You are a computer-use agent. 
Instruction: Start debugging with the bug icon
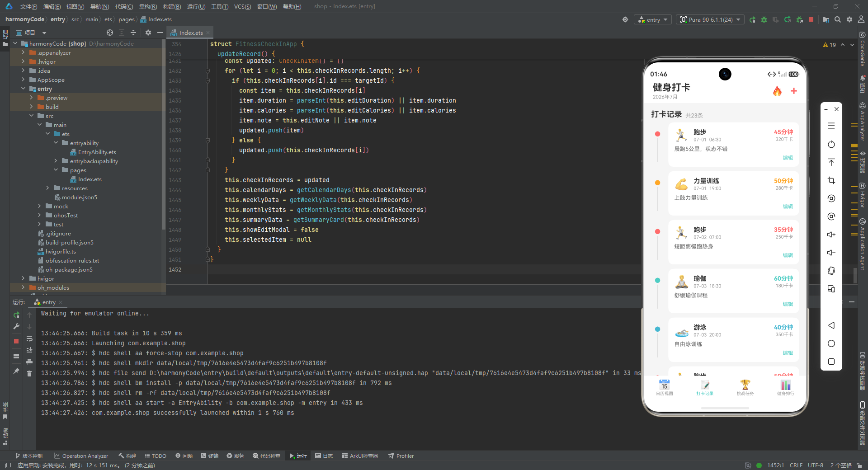pos(764,19)
